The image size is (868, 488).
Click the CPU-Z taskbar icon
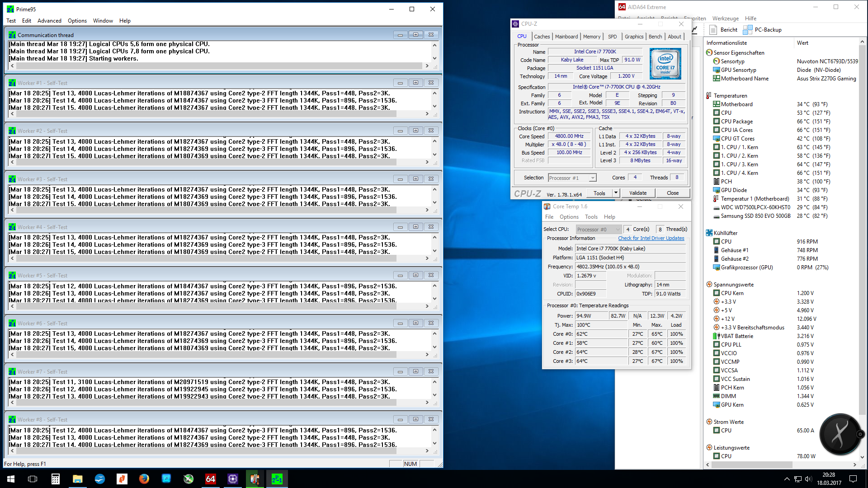pos(233,479)
